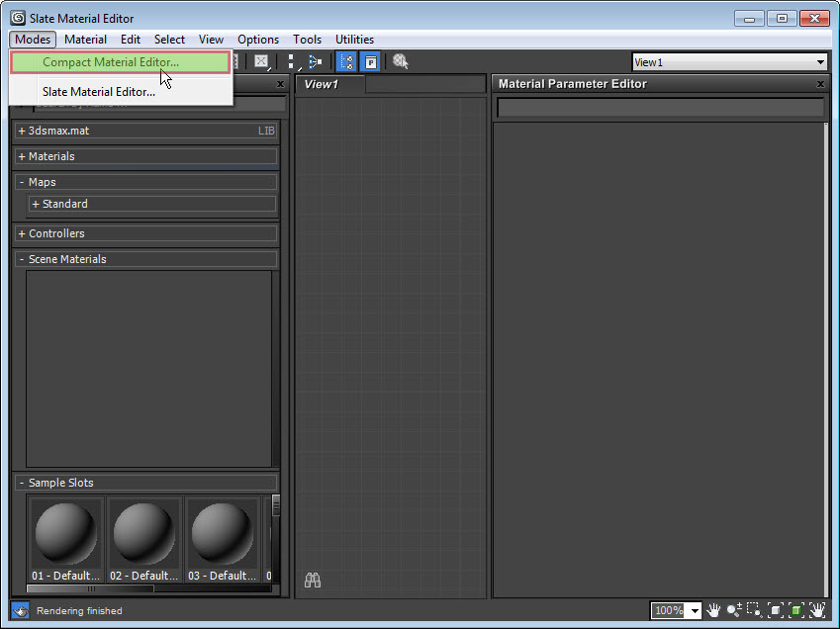Screen dimensions: 840x629
Task: Choose Compact Material Editor from the Modes menu
Action: click(x=121, y=62)
